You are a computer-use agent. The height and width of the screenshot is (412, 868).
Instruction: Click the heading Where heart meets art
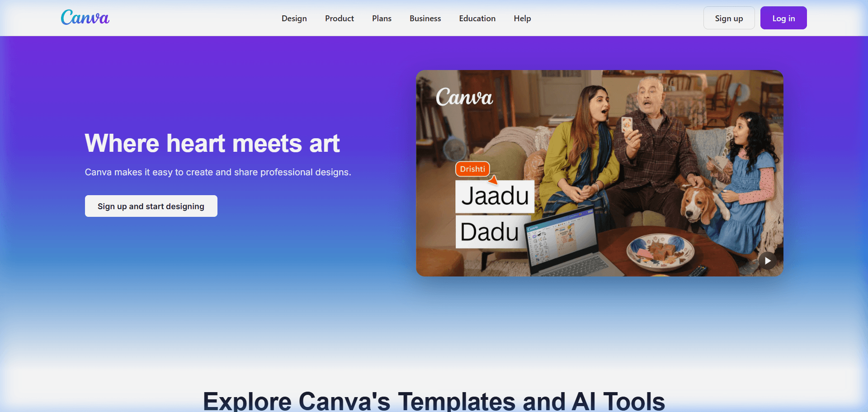[212, 143]
